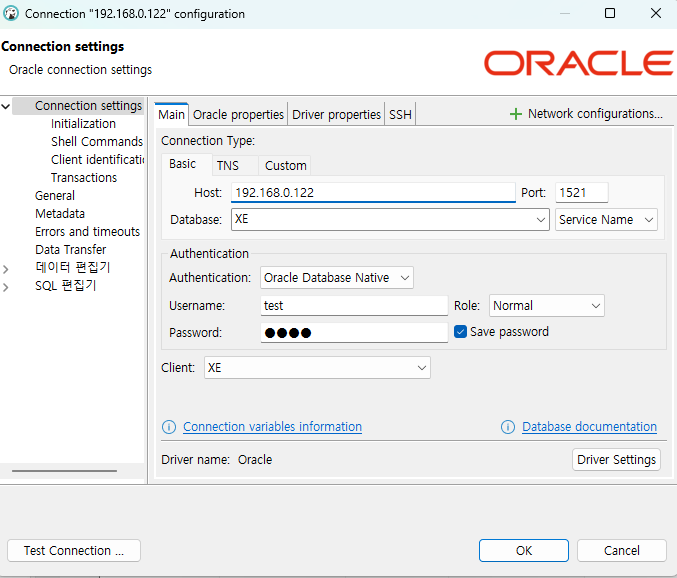Select Errors and timeouts in the tree
The width and height of the screenshot is (677, 578).
click(x=88, y=232)
